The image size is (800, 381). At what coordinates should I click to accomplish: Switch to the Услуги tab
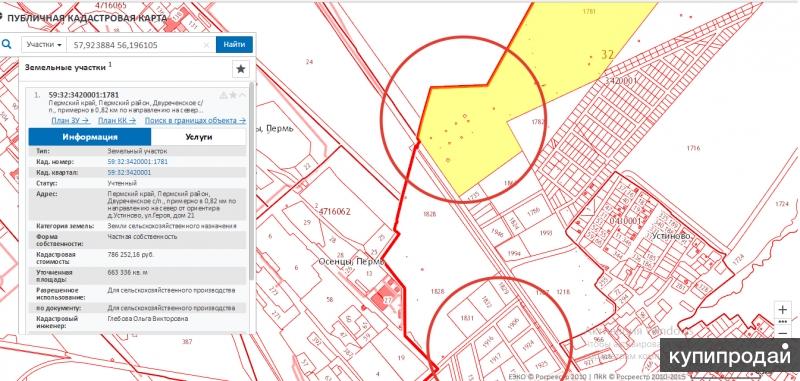click(x=198, y=137)
